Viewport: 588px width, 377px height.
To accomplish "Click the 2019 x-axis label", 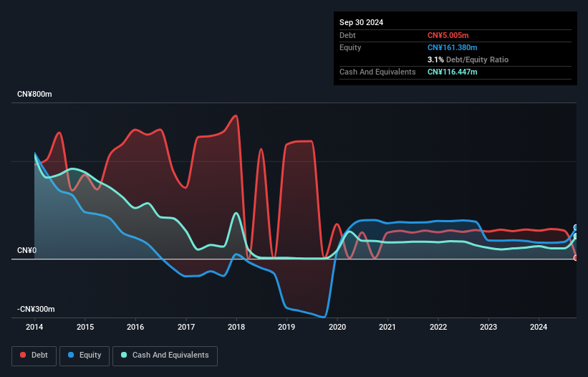I will pos(286,327).
